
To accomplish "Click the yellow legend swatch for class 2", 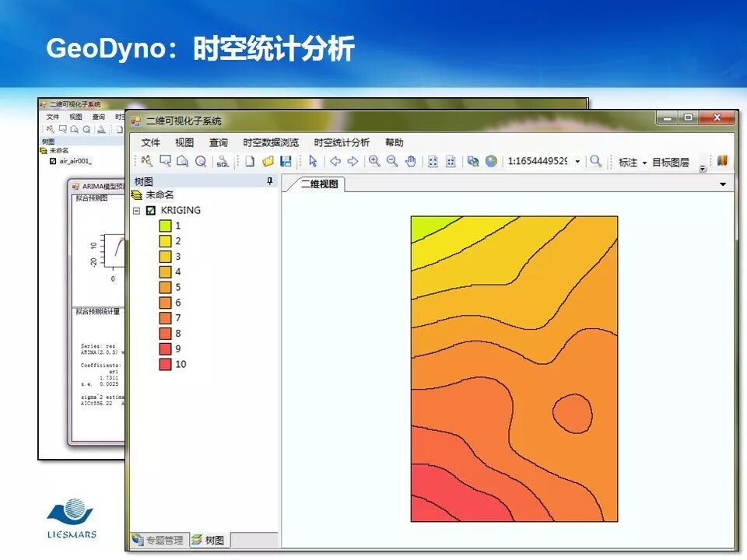I will click(165, 241).
